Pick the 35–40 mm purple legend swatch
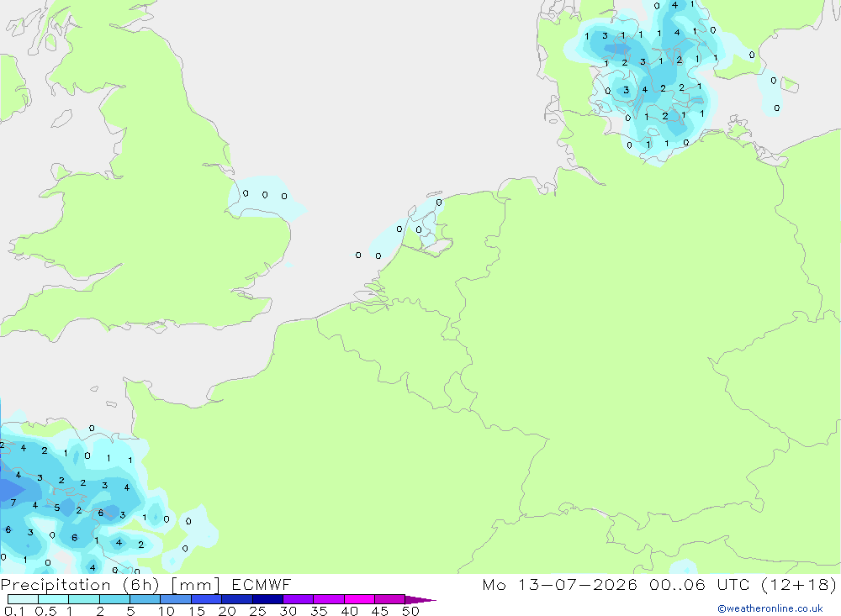The image size is (841, 616). 329,599
